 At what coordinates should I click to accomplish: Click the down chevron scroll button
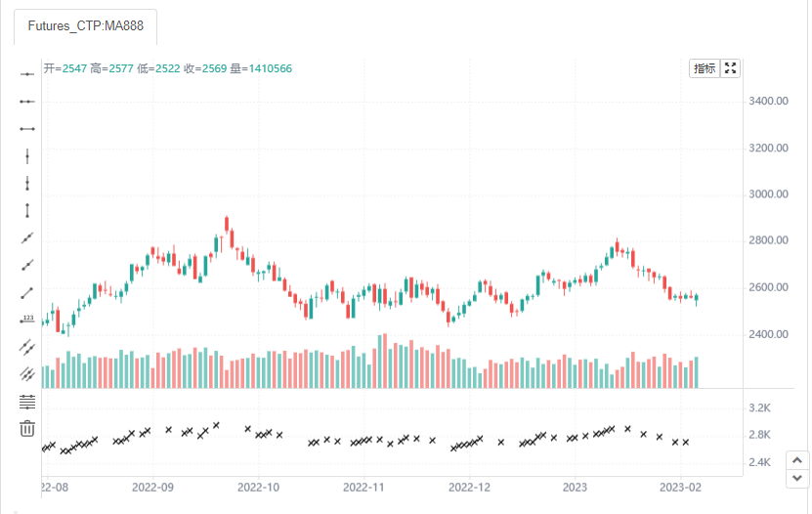[797, 478]
